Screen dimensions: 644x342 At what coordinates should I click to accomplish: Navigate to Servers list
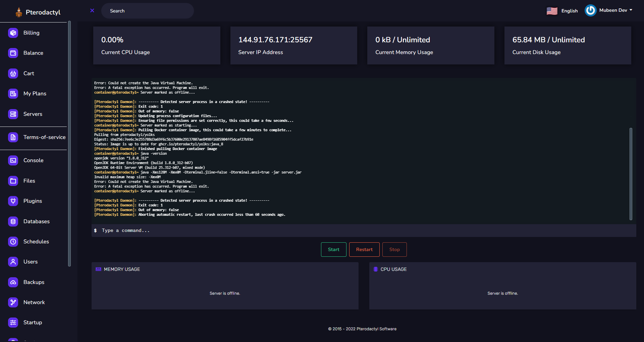[33, 114]
